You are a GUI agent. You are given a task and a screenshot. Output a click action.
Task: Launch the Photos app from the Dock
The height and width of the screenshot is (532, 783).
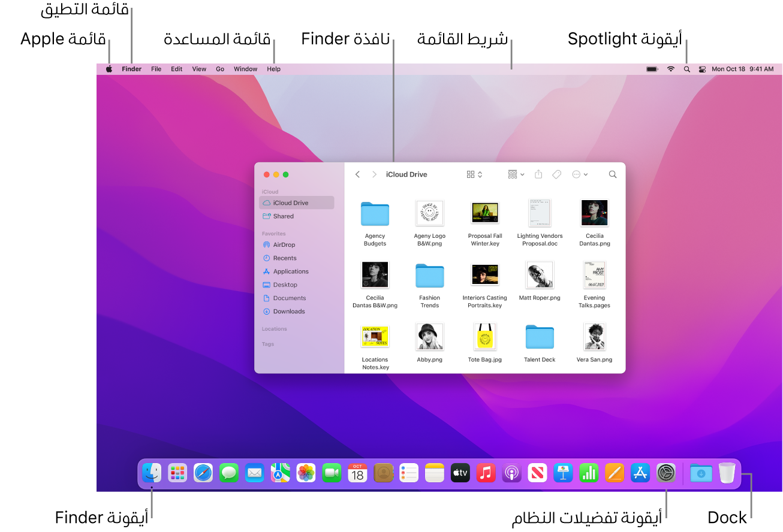(x=306, y=473)
